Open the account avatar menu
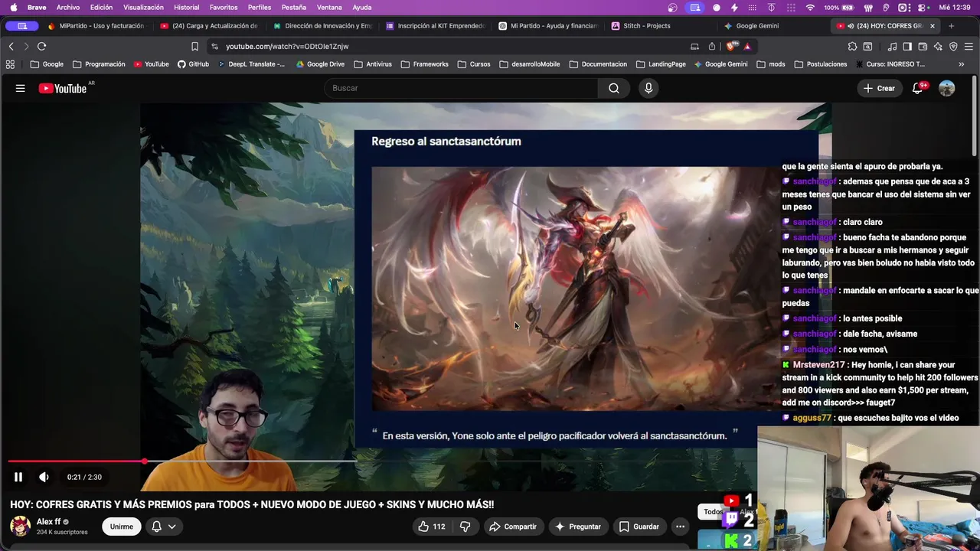980x551 pixels. (947, 89)
